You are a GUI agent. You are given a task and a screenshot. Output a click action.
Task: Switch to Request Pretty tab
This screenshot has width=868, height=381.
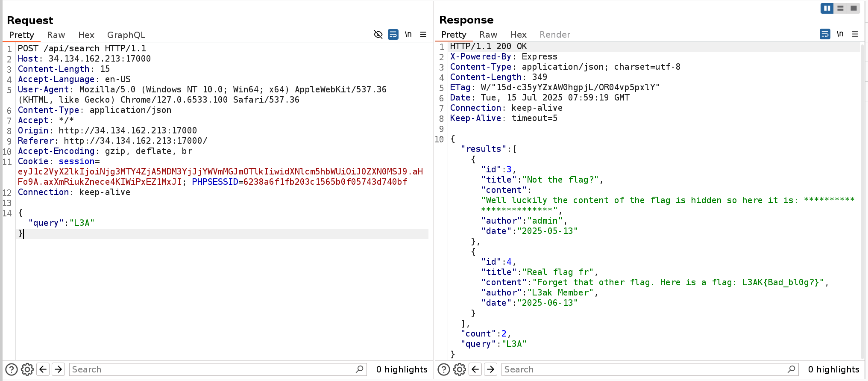[21, 35]
